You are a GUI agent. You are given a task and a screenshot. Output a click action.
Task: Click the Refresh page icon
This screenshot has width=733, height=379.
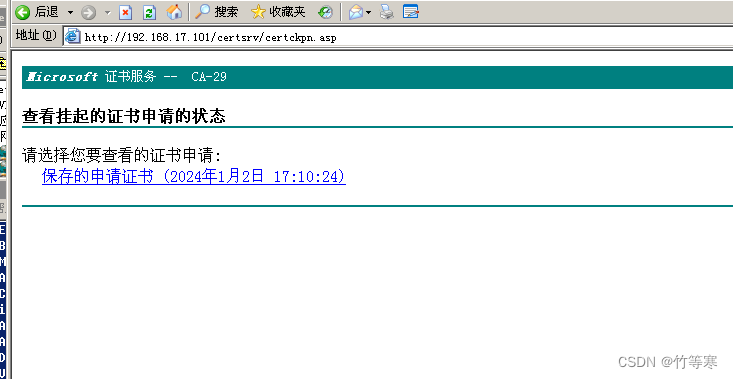(x=149, y=12)
